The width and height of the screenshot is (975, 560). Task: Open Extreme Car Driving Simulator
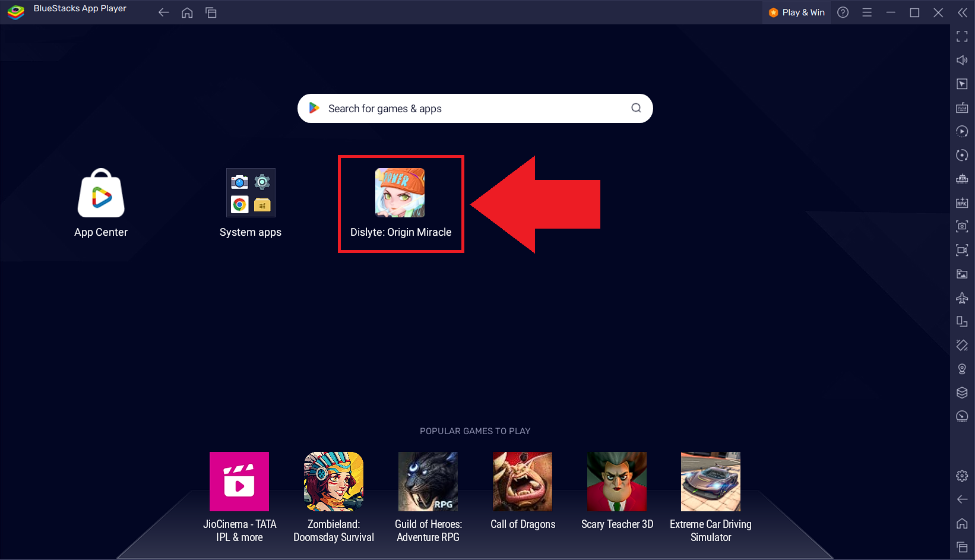click(x=711, y=482)
